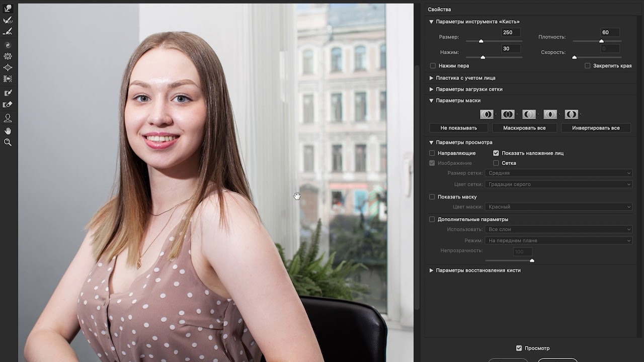Select the Pucker tool
Image resolution: width=644 pixels, height=362 pixels.
pyautogui.click(x=8, y=56)
